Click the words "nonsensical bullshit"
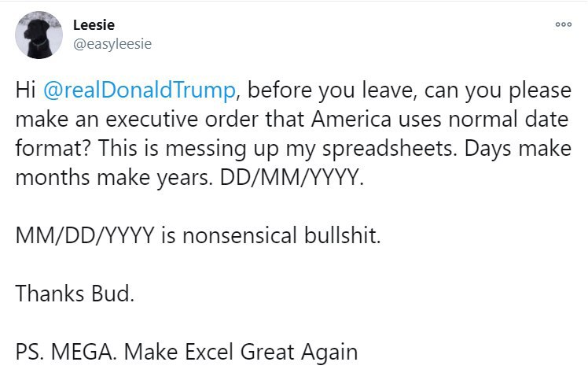 click(x=281, y=235)
